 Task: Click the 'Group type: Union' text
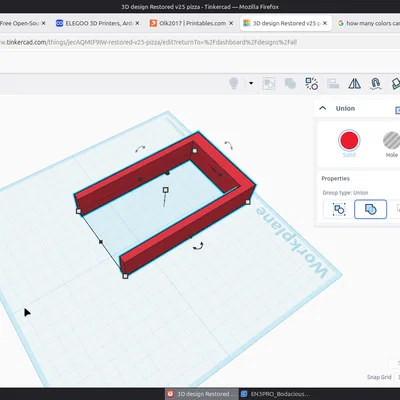(x=345, y=193)
